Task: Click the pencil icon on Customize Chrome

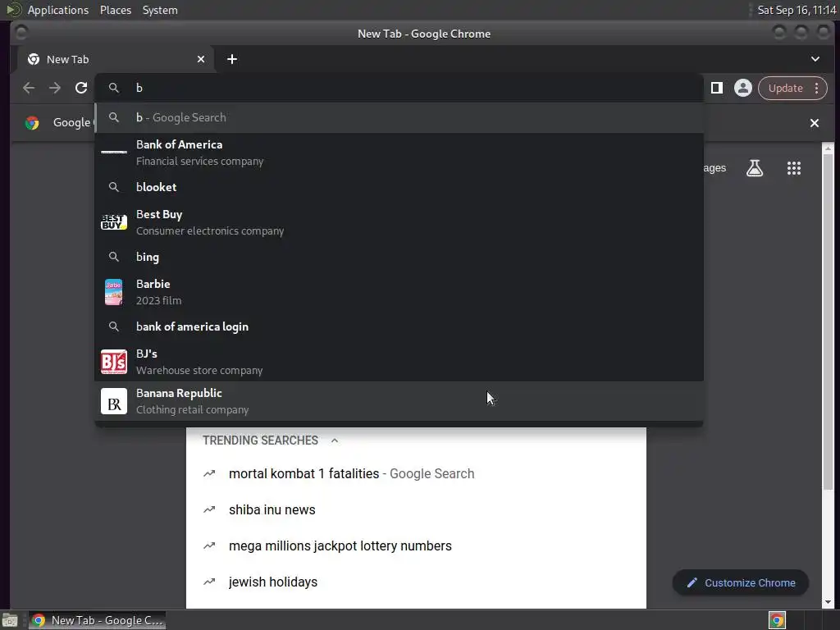Action: tap(692, 583)
